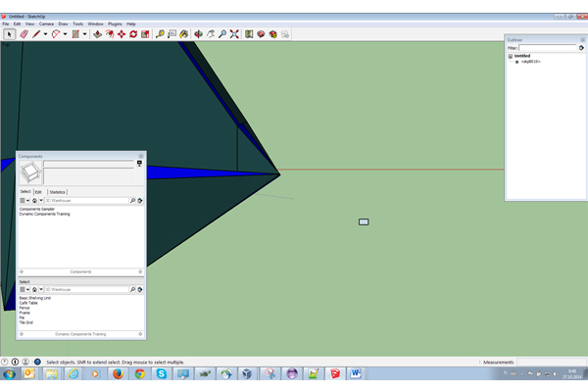Open the Camera menu

tap(45, 24)
